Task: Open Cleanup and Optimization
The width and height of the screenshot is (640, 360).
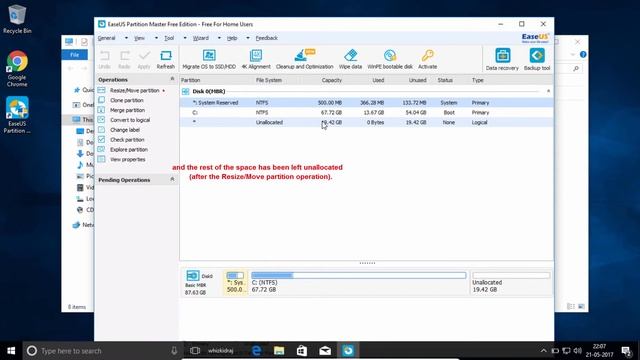Action: (304, 59)
